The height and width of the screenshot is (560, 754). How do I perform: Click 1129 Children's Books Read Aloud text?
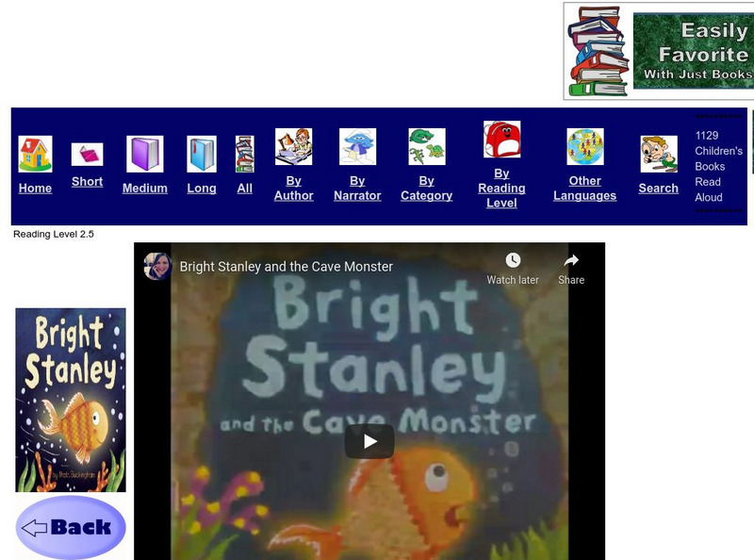718,166
